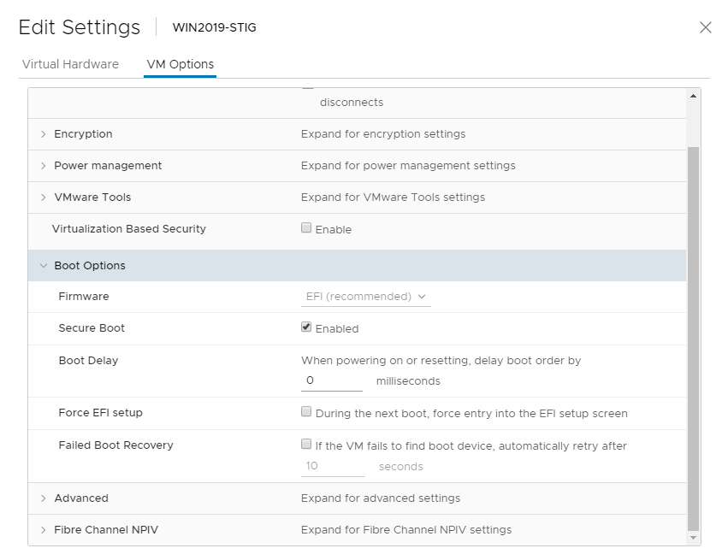Expand the VMware Tools section chevron

[x=43, y=197]
